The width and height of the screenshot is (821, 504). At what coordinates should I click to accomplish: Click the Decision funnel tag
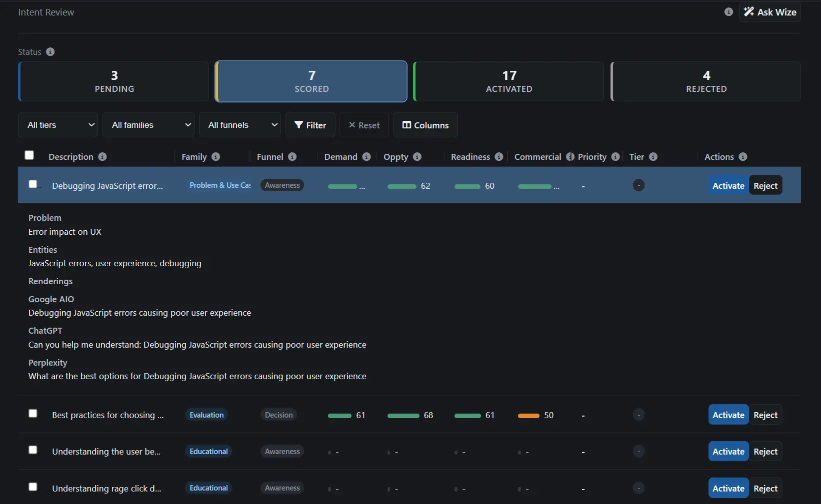point(279,415)
